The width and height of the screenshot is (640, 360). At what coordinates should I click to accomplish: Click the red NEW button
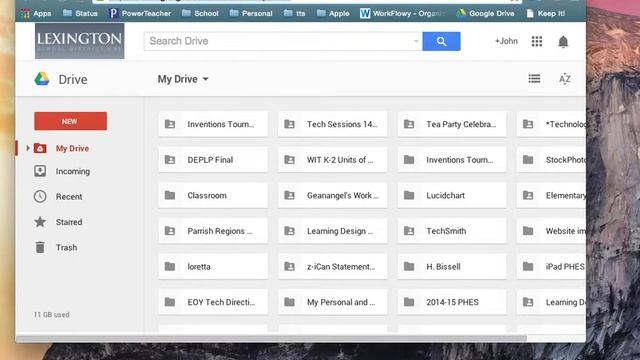tap(71, 121)
